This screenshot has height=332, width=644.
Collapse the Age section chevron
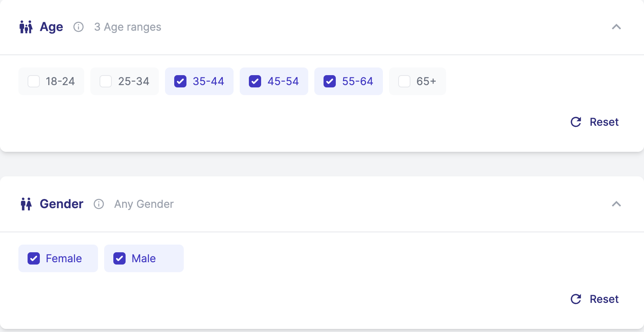(616, 27)
